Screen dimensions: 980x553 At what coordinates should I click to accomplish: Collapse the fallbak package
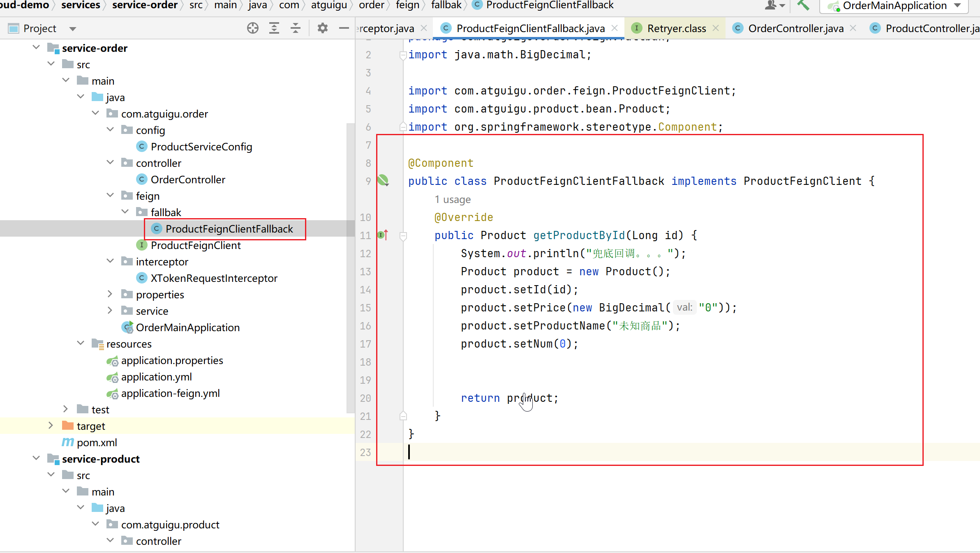(x=125, y=212)
